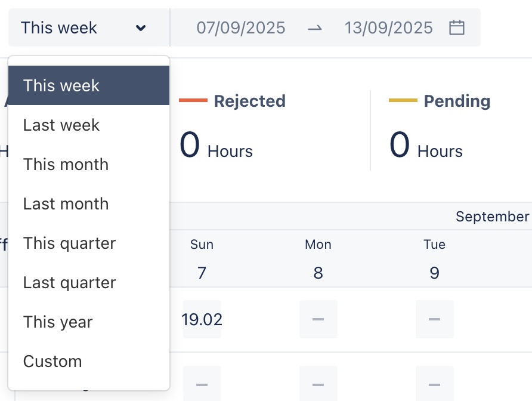Viewport: 532px width, 401px height.
Task: Click the empty Monday cell in first row
Action: [318, 319]
